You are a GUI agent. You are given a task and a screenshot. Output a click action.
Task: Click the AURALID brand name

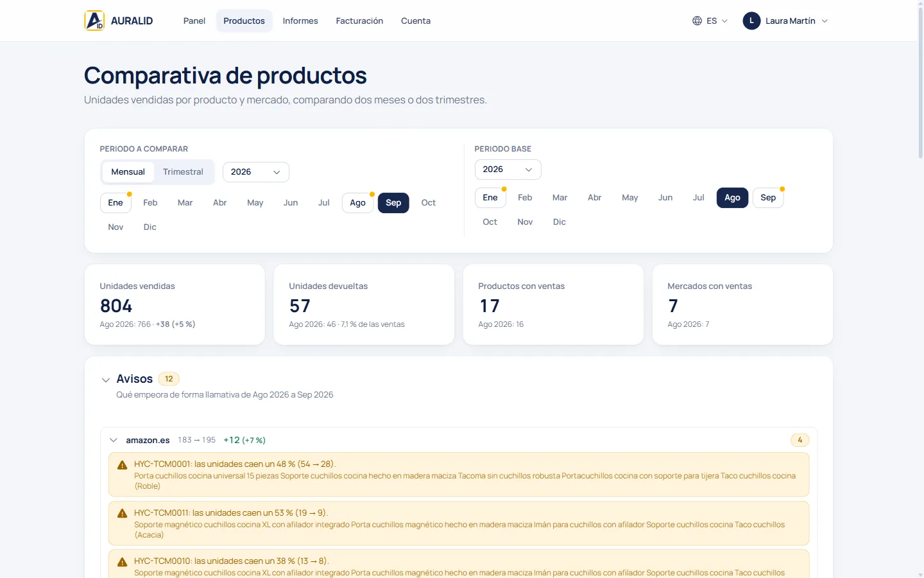pyautogui.click(x=132, y=21)
